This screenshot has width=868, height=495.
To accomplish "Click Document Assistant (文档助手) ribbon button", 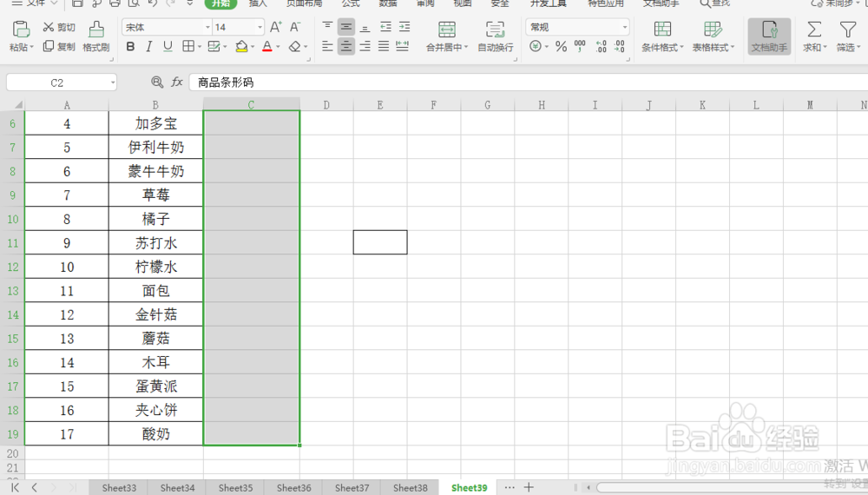I will [x=769, y=36].
